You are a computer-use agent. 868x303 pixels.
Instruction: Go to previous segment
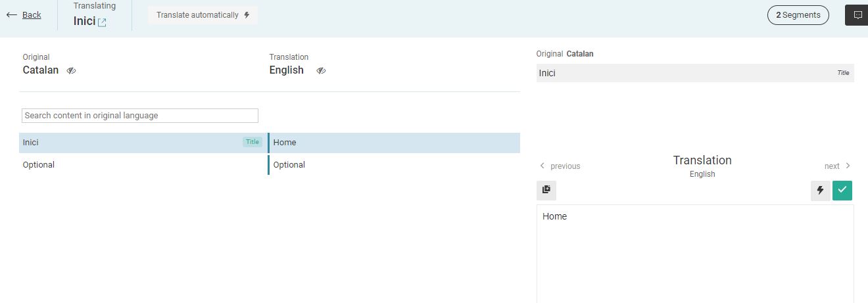(560, 166)
